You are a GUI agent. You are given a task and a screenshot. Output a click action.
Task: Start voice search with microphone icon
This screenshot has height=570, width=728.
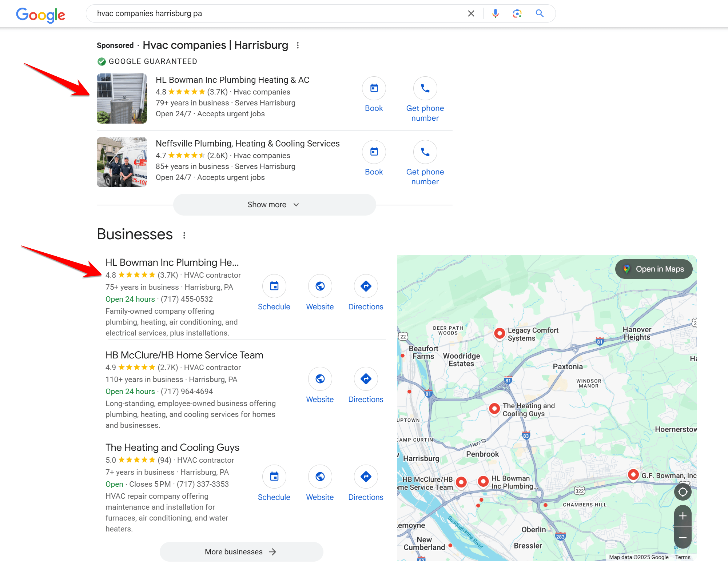tap(496, 13)
